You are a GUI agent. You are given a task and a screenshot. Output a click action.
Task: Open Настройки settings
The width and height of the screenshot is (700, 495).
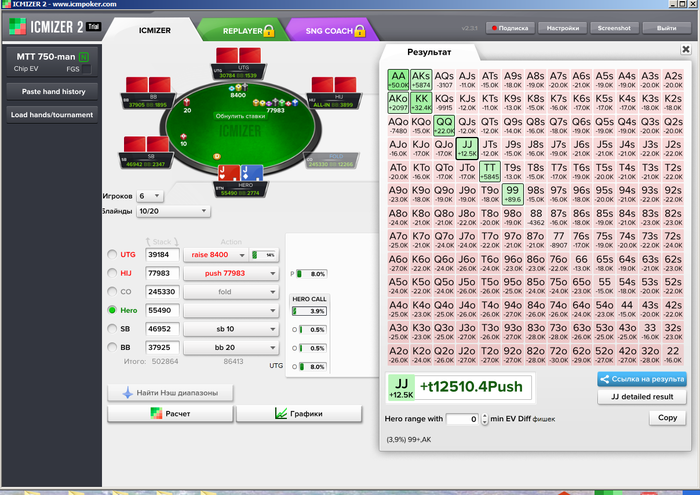click(x=562, y=28)
